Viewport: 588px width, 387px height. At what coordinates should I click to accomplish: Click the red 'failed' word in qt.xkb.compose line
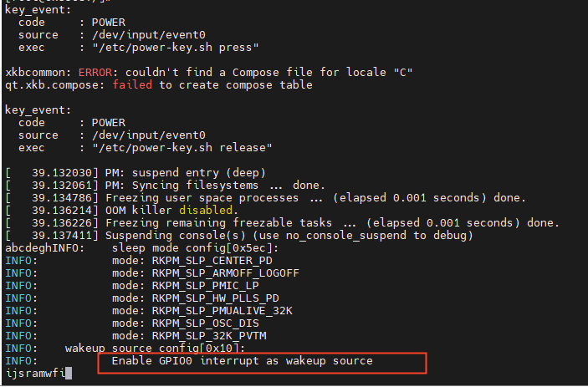tap(132, 85)
